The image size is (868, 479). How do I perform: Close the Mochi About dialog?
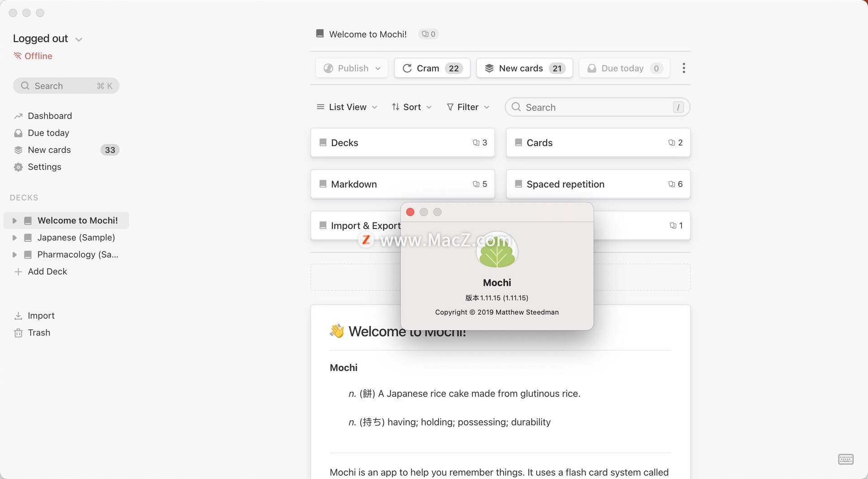tap(410, 212)
